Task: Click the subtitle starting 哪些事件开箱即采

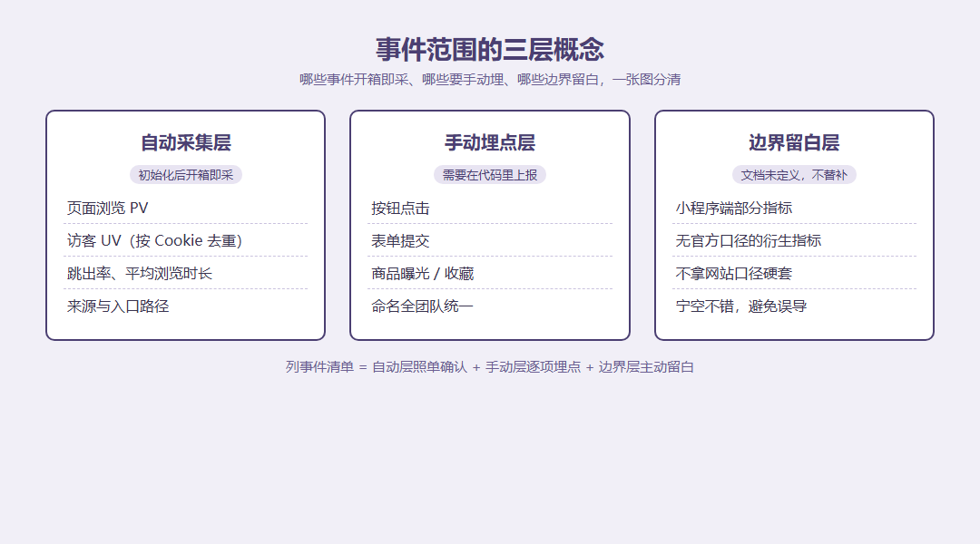Action: tap(490, 79)
